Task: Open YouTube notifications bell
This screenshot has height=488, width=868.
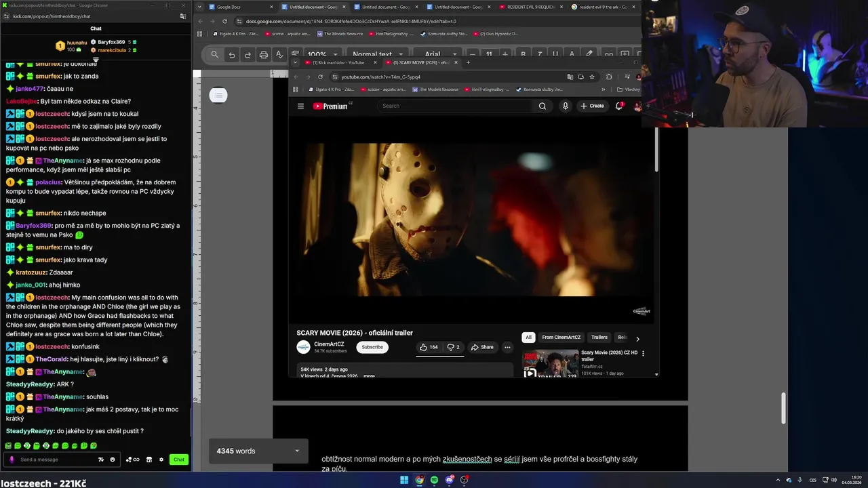Action: [619, 106]
